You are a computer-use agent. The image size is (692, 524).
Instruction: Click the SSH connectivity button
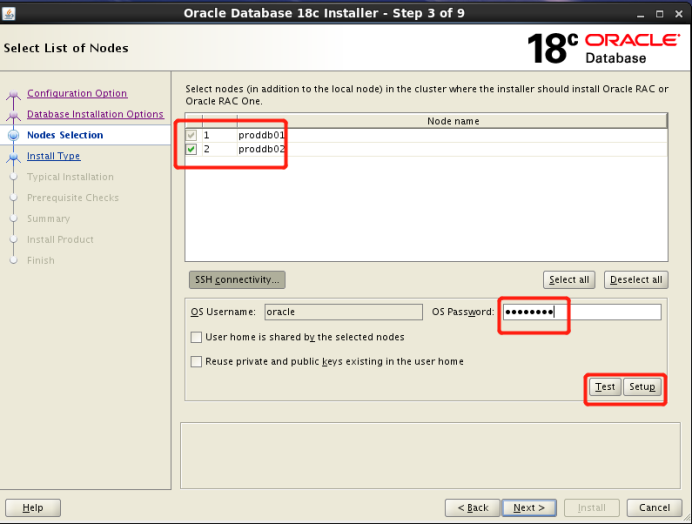(237, 280)
